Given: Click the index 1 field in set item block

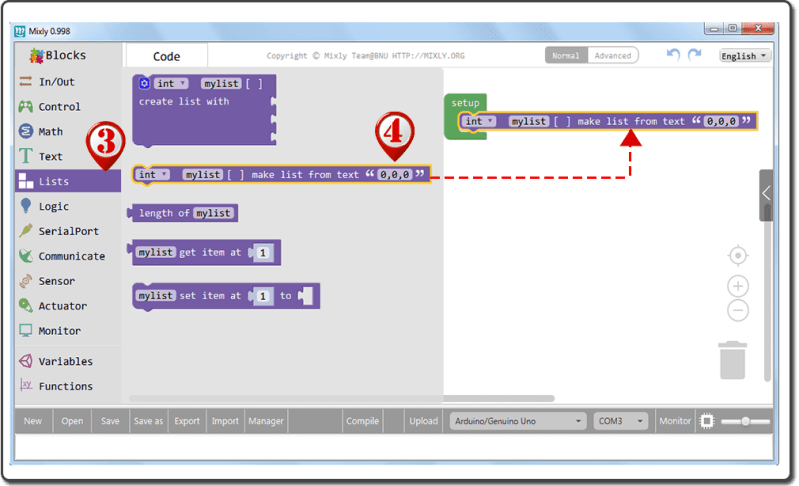Looking at the screenshot, I should [x=263, y=296].
